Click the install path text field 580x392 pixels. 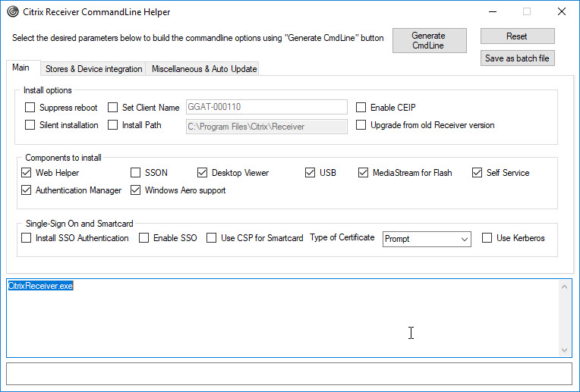266,127
